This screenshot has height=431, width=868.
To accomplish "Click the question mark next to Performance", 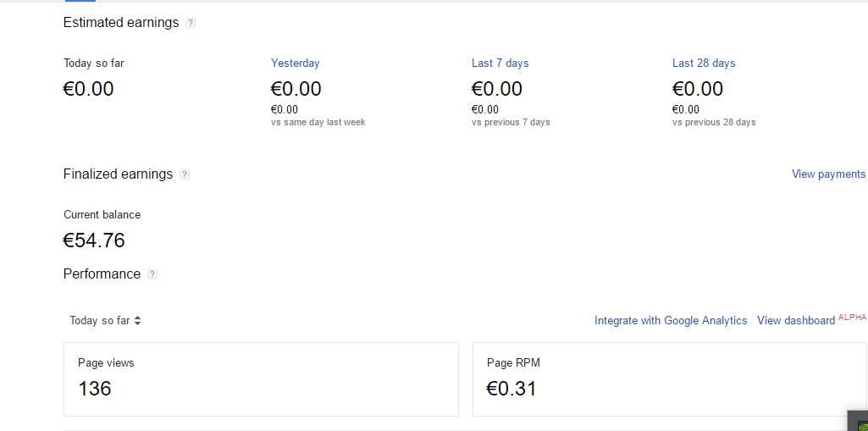I will pos(152,274).
